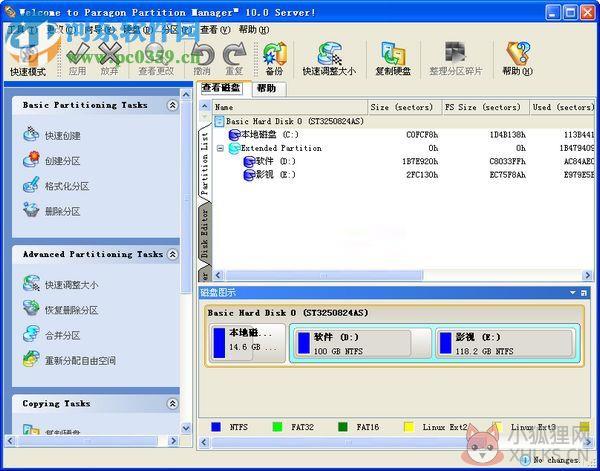
Task: Click C0FCF8h size cell of C: drive
Action: coord(422,135)
